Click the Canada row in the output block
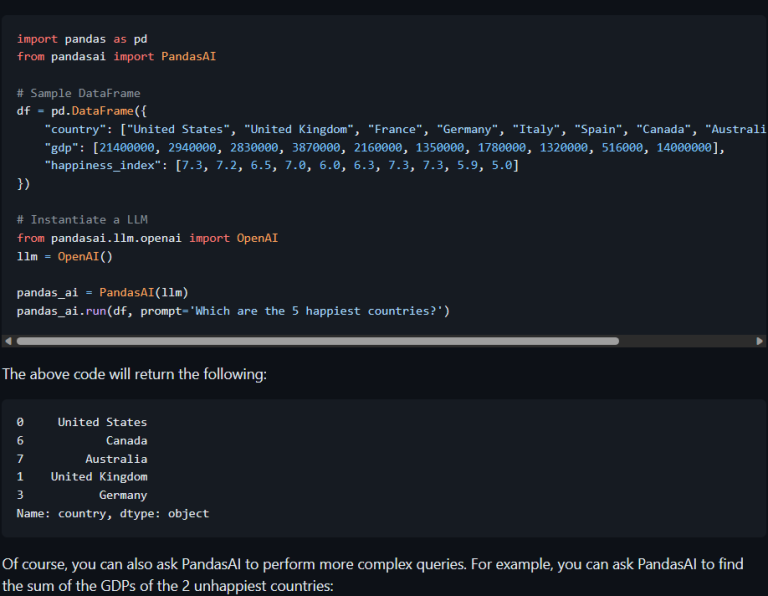The width and height of the screenshot is (768, 596). 82,441
